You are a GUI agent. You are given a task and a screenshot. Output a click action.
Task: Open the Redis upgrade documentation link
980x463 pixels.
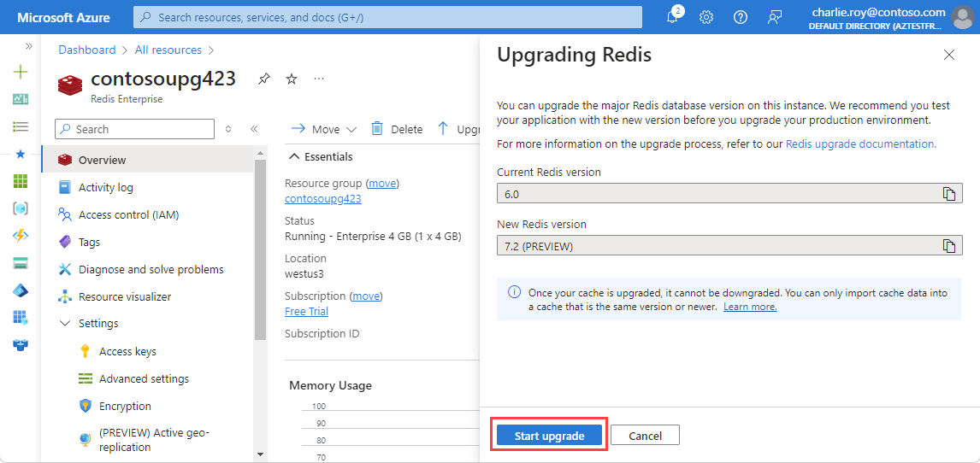[860, 144]
